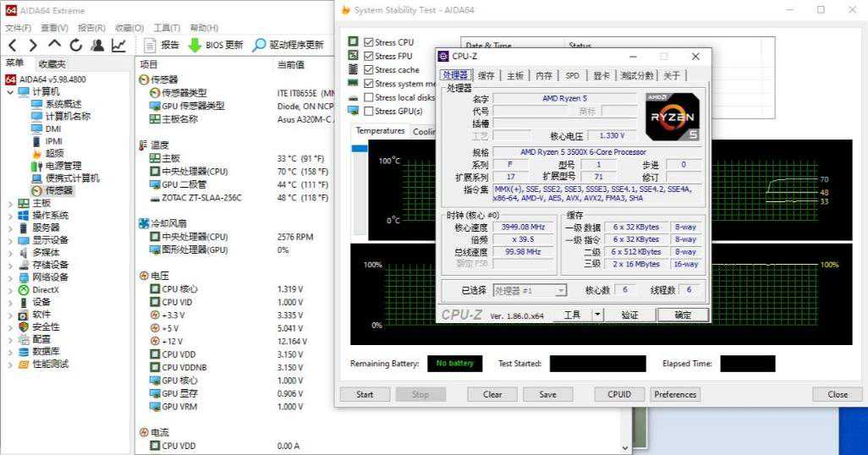The width and height of the screenshot is (868, 455).
Task: Click the Preferences button
Action: (675, 394)
